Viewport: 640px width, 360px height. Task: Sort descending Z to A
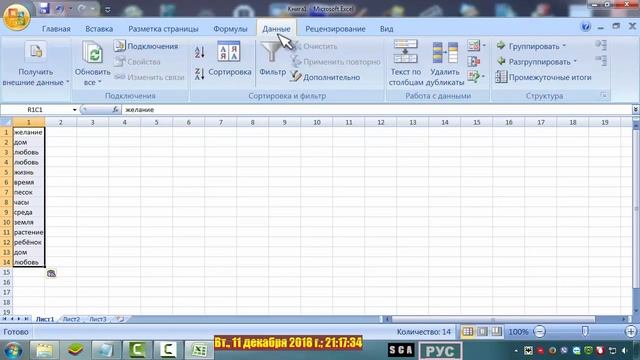tap(199, 74)
